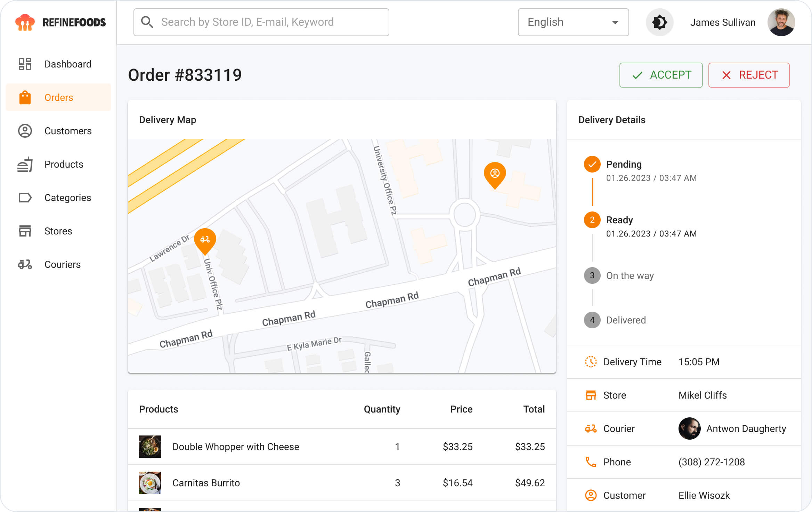Click the Ready step number circle
The image size is (812, 512).
pos(592,220)
